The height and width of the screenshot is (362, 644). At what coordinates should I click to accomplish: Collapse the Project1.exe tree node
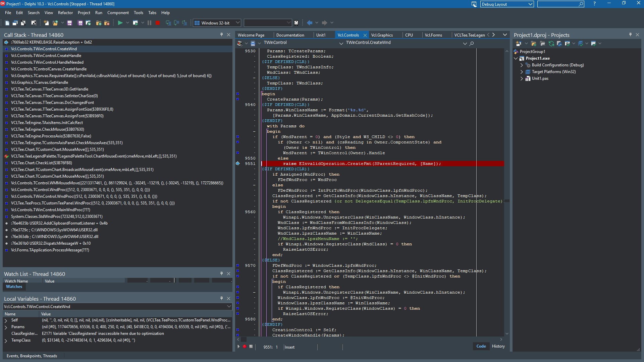pos(516,58)
